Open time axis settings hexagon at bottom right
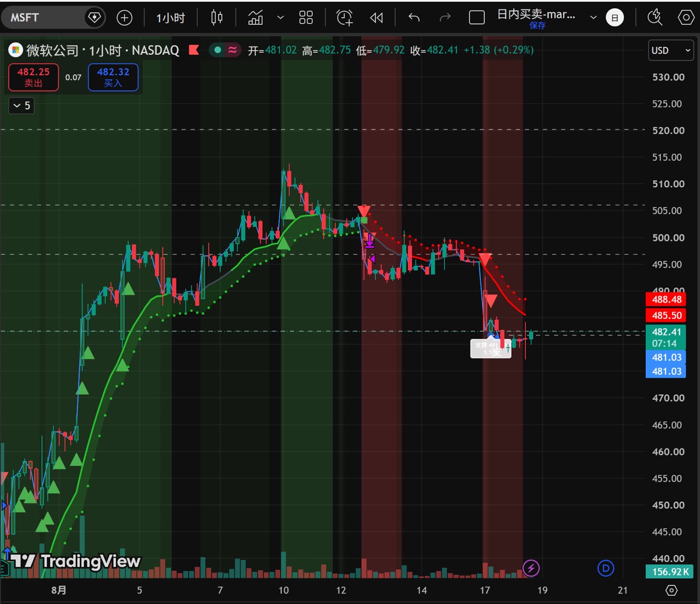Image resolution: width=700 pixels, height=604 pixels. click(671, 590)
